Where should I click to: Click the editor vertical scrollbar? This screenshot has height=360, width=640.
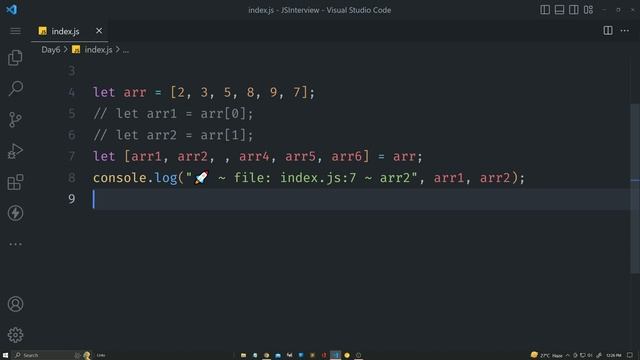coord(635,188)
